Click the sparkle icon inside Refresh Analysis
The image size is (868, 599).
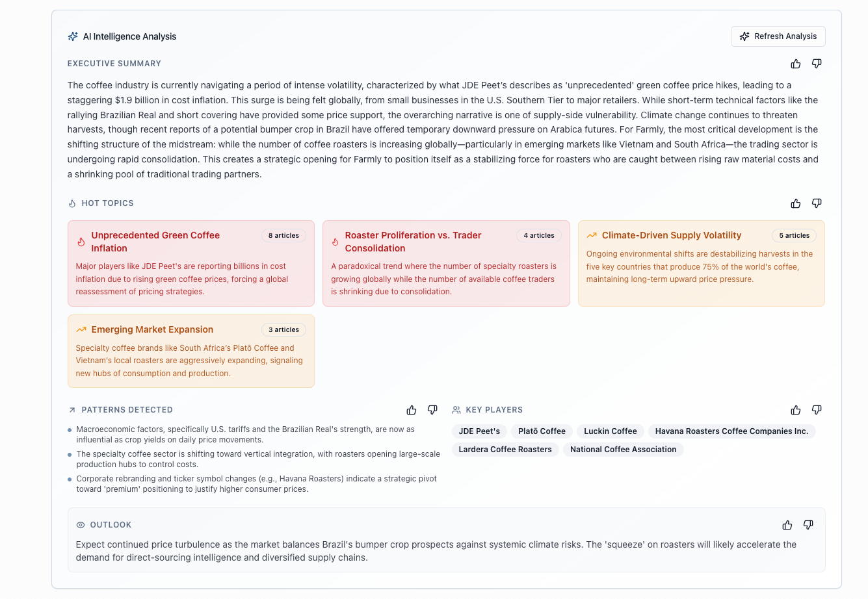click(x=744, y=36)
